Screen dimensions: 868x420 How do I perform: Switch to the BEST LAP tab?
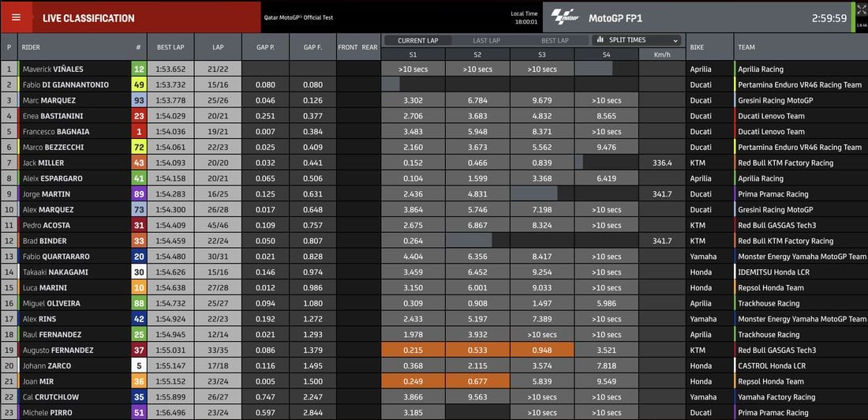pos(555,40)
